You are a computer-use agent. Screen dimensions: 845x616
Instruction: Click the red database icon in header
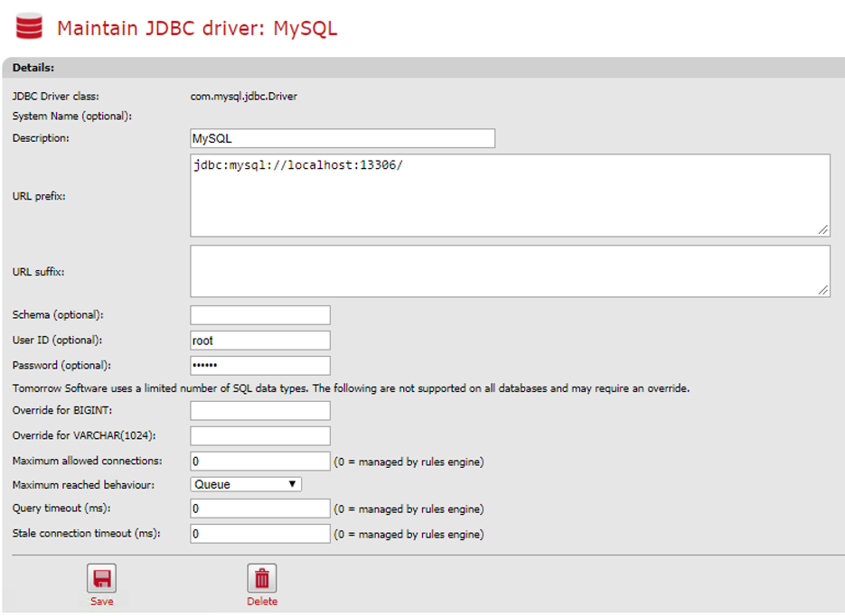[x=28, y=26]
